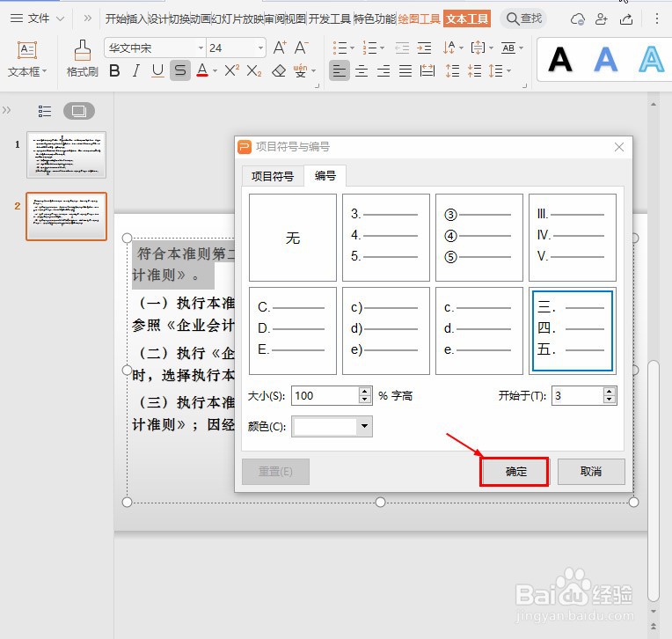Toggle strikethrough formatting
The image size is (672, 639).
tap(180, 70)
